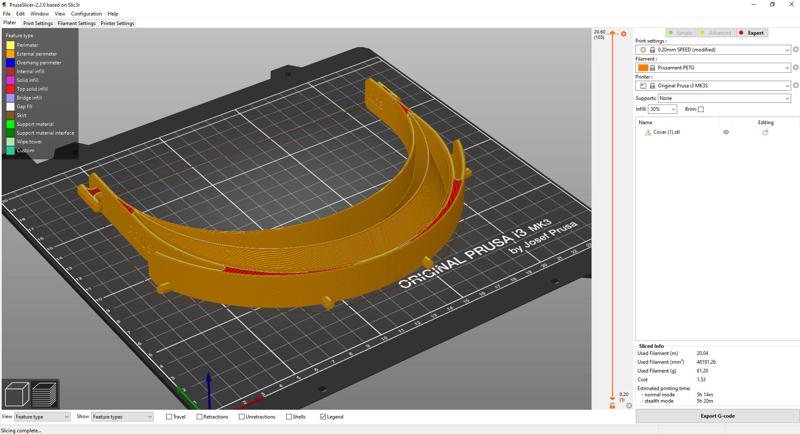Image resolution: width=800 pixels, height=434 pixels.
Task: Enable the Retractions checkbox
Action: click(x=199, y=417)
